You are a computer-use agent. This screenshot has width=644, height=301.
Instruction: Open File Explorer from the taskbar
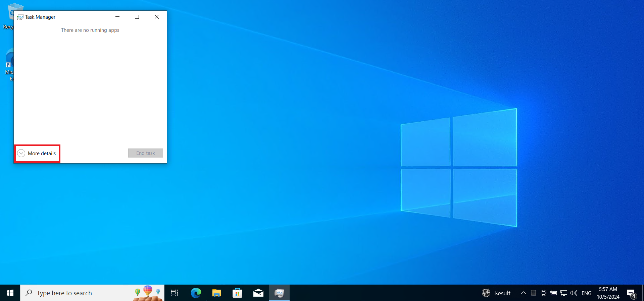pyautogui.click(x=216, y=293)
